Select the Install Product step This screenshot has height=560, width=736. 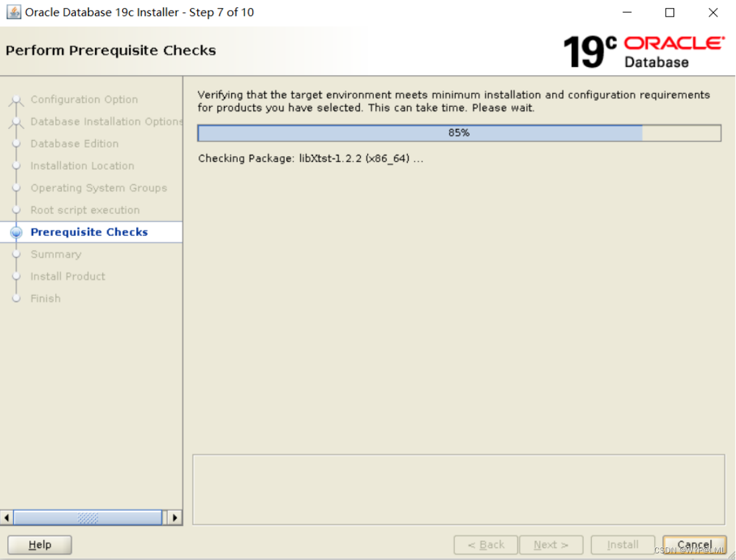(x=68, y=276)
